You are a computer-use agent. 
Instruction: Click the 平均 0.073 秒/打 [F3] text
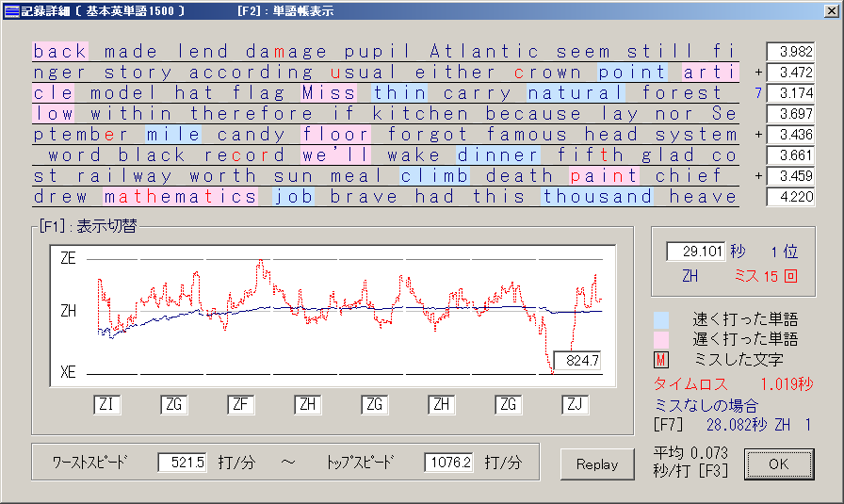[690, 462]
